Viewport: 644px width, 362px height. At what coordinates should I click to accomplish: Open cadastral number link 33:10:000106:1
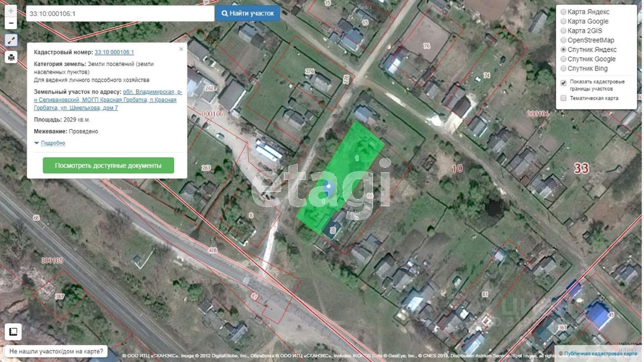[x=114, y=52]
